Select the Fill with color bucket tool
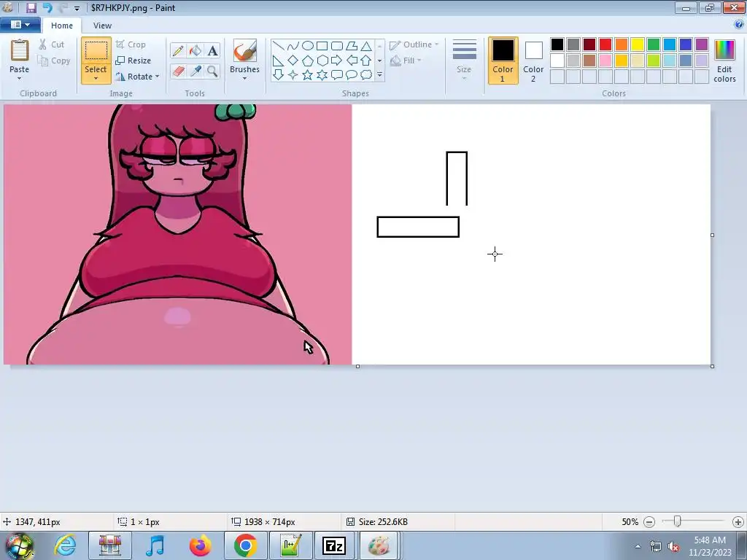The height and width of the screenshot is (560, 747). [x=196, y=50]
